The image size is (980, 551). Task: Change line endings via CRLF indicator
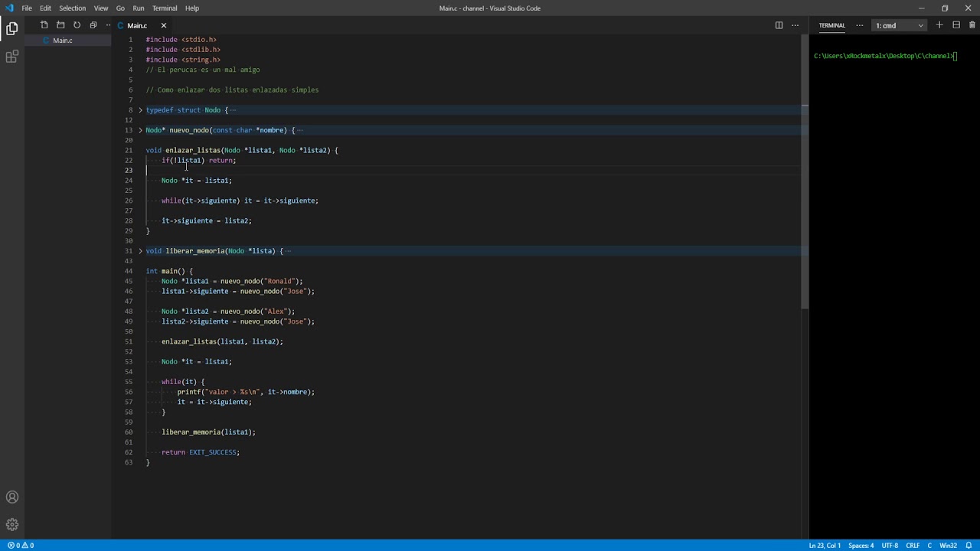pyautogui.click(x=913, y=546)
